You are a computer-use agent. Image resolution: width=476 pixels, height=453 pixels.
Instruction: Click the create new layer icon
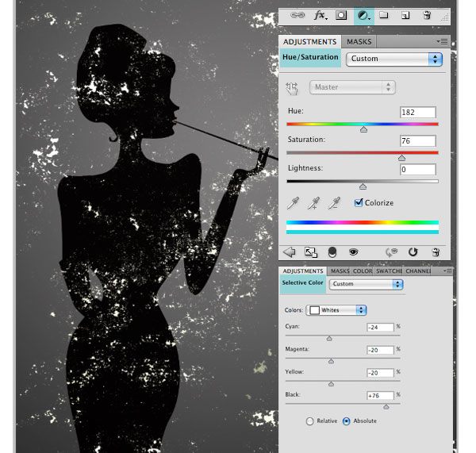click(405, 15)
